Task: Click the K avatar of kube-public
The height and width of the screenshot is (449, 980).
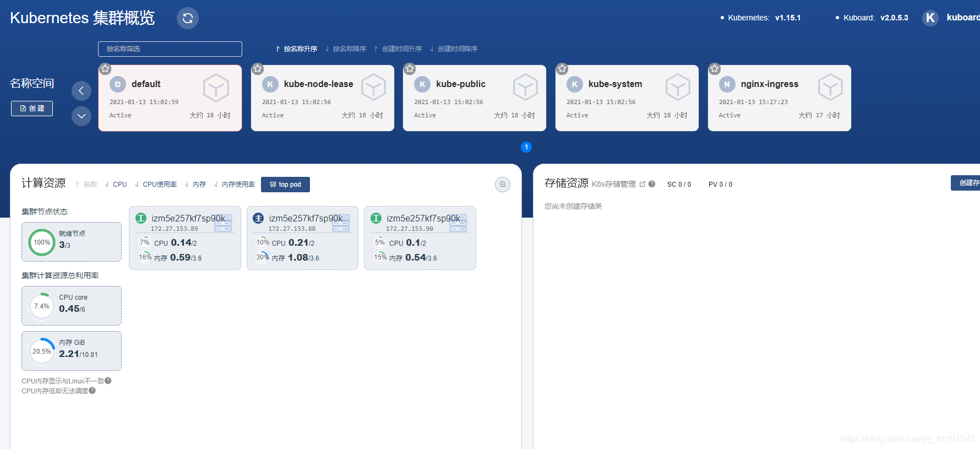Action: pos(422,84)
